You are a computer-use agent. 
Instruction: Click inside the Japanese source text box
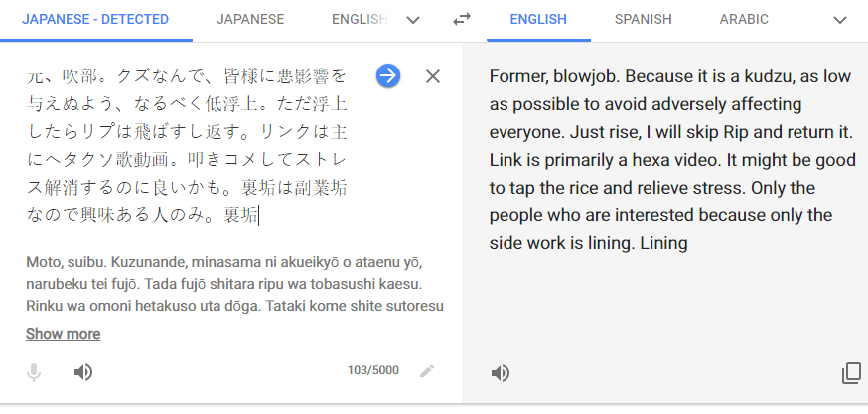point(187,146)
